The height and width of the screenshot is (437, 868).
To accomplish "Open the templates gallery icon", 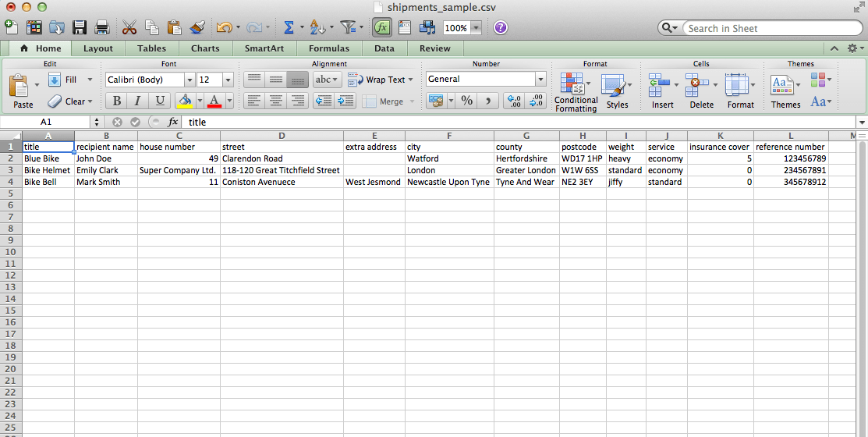I will point(34,27).
